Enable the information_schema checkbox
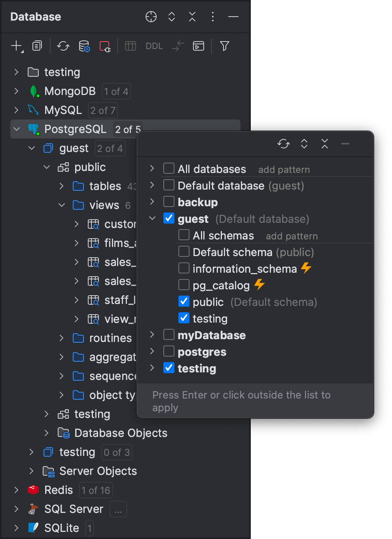392x539 pixels. pos(184,268)
